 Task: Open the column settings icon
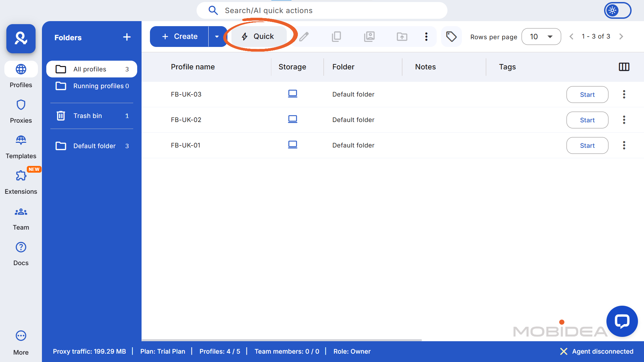tap(624, 67)
